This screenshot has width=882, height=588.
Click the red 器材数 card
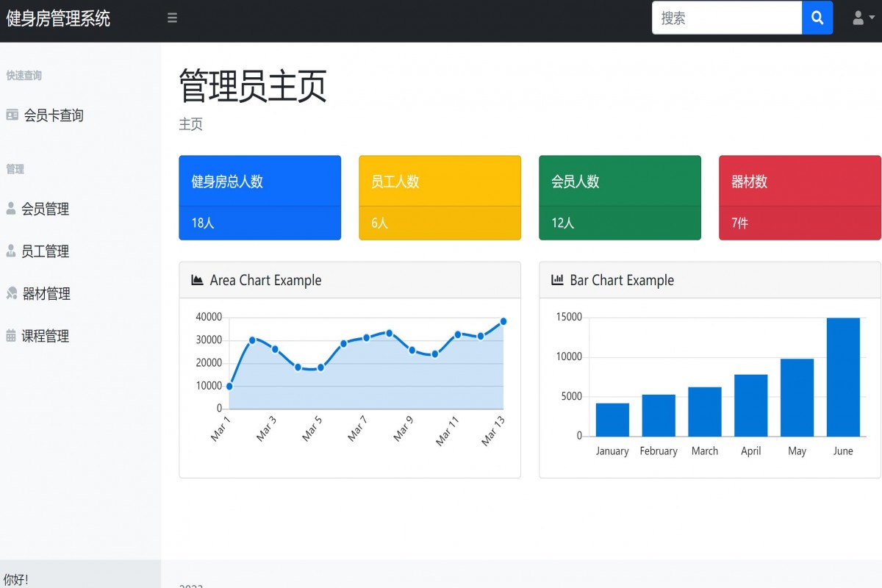tap(800, 197)
